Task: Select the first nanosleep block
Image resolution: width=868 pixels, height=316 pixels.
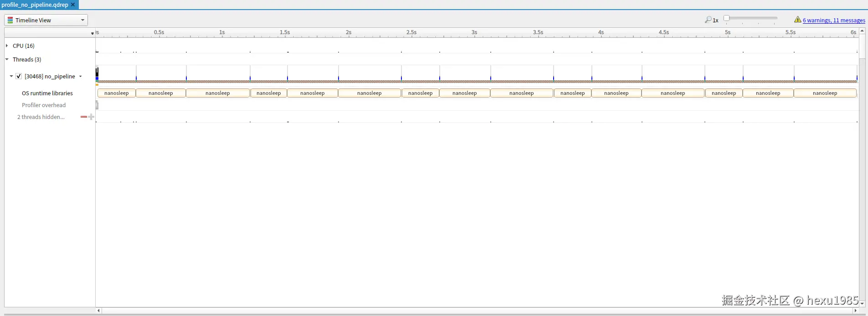Action: [x=116, y=93]
